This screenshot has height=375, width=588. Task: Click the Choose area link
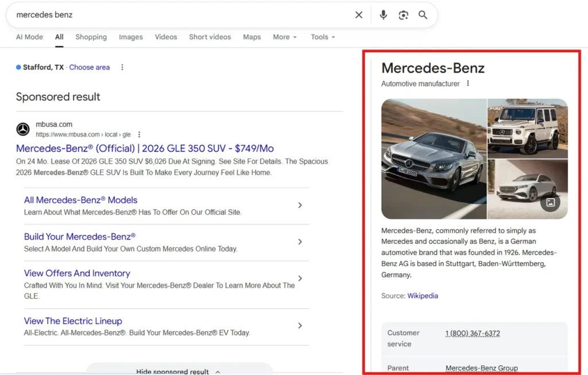89,67
